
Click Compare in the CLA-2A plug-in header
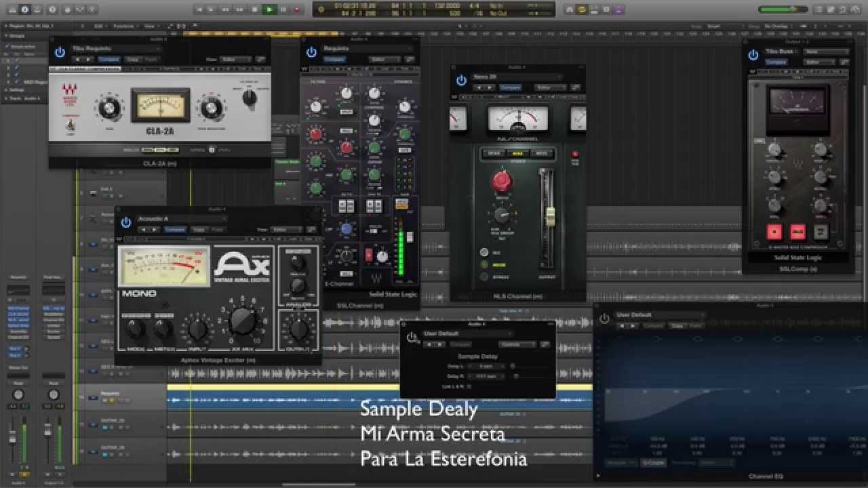(x=109, y=60)
